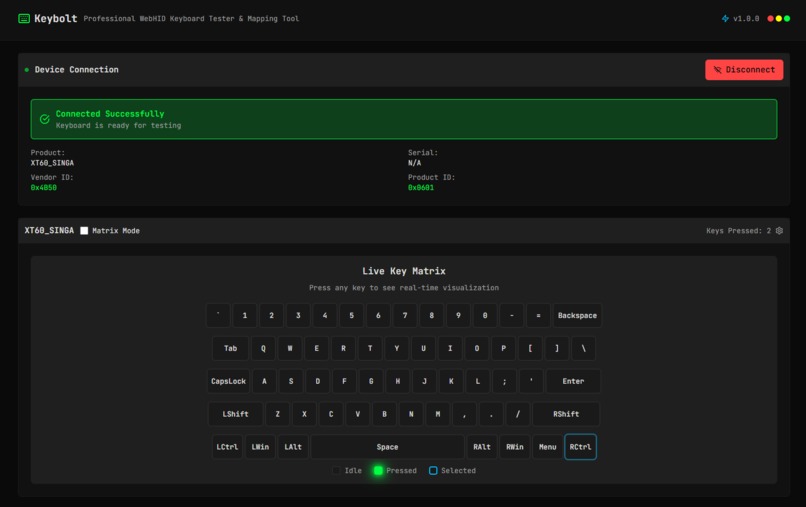Click the LCtrl key
The image size is (806, 507).
227,447
